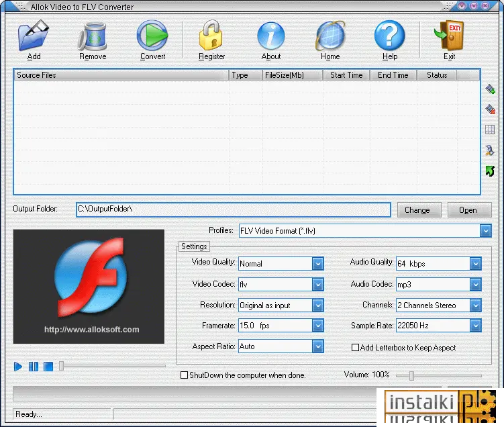Viewport: 504px width, 427px height.
Task: Open the Sample Rate dropdown
Action: [x=475, y=326]
